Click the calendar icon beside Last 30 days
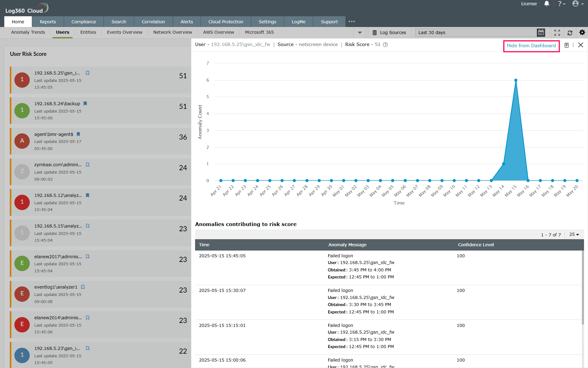588x368 pixels. 541,32
